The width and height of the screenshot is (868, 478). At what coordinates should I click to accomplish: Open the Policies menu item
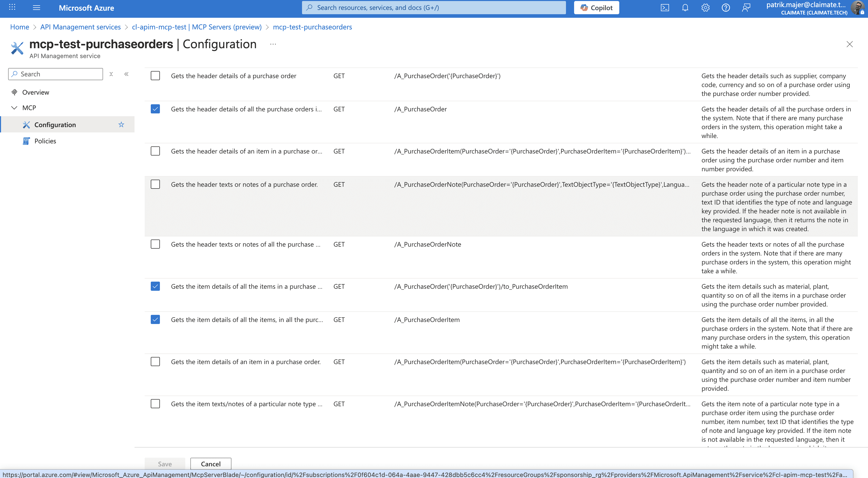(x=45, y=141)
